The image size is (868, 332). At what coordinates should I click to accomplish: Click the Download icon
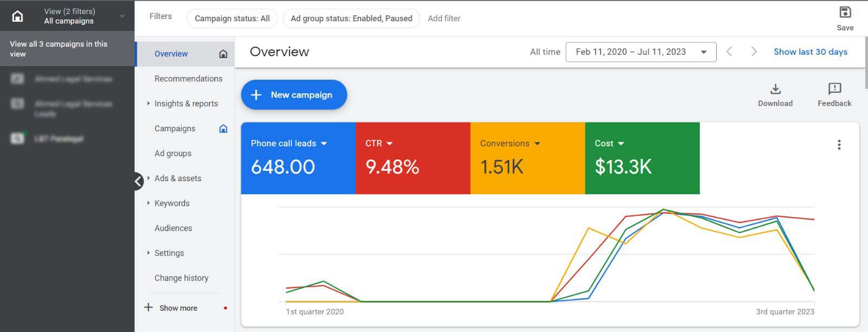point(775,89)
